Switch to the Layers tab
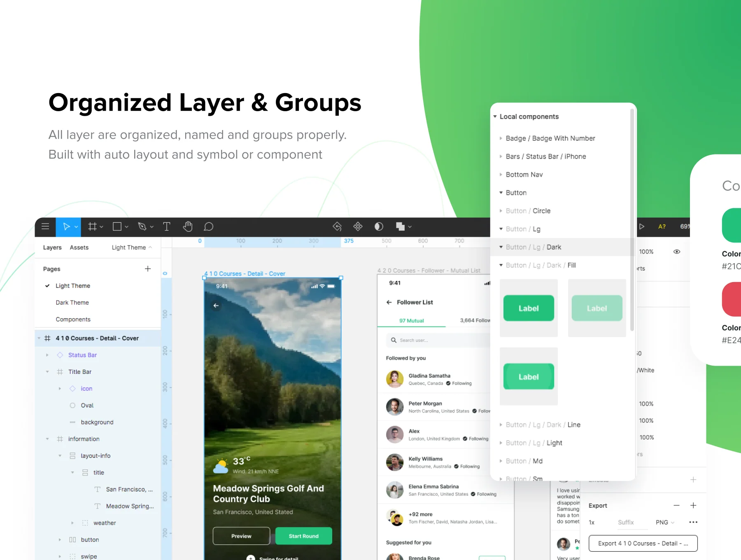 [x=52, y=247]
